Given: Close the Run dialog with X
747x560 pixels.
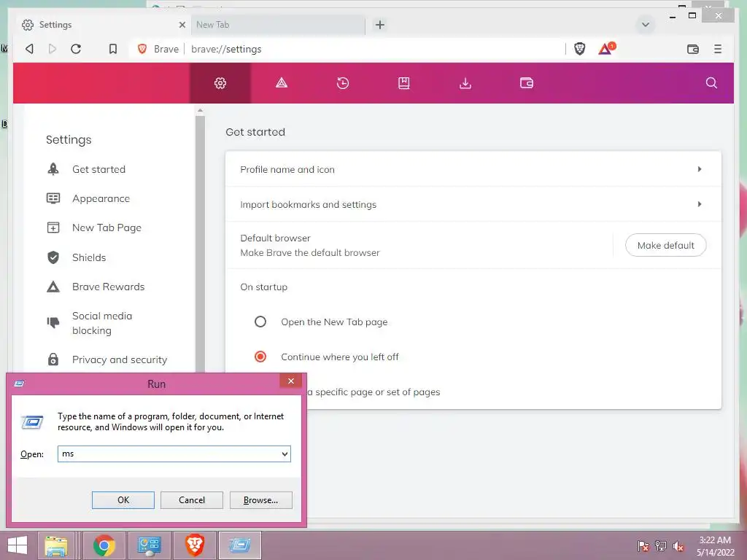Looking at the screenshot, I should click(x=290, y=381).
